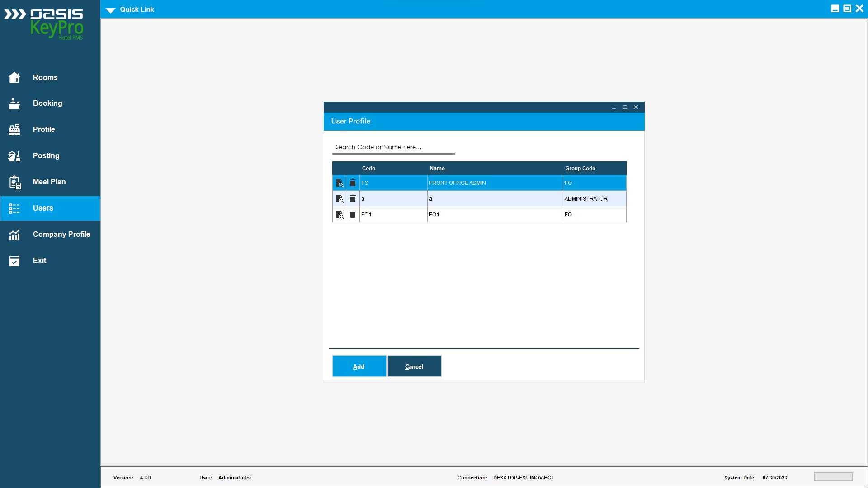Maximize the User Profile dialog window
This screenshot has width=868, height=488.
(625, 107)
